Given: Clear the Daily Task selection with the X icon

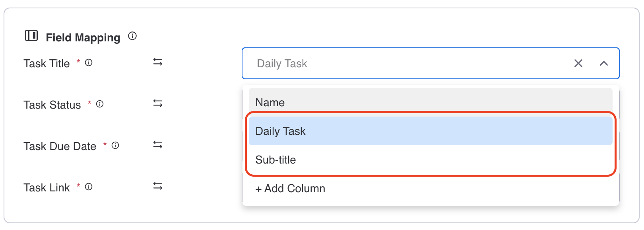Looking at the screenshot, I should point(578,63).
